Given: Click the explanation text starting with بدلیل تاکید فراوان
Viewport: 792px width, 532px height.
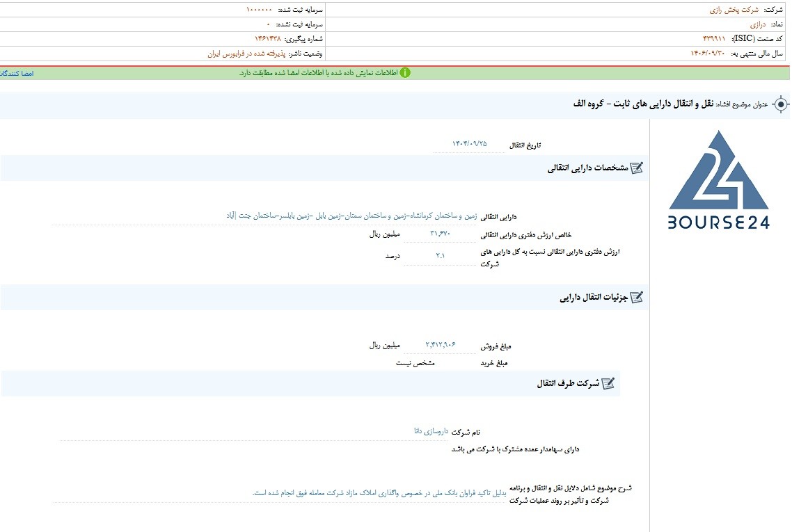Looking at the screenshot, I should [x=379, y=493].
